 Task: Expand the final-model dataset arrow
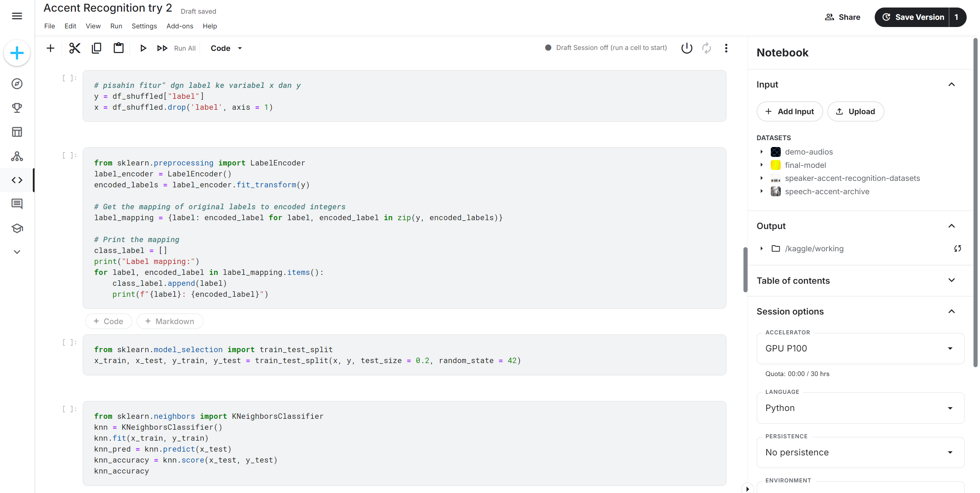(x=761, y=165)
